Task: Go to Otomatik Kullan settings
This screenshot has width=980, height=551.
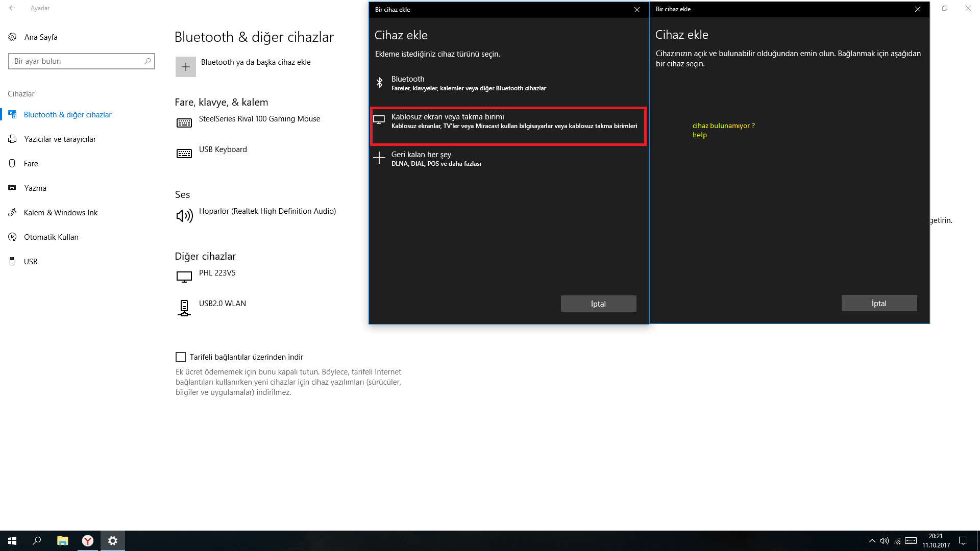Action: [51, 237]
